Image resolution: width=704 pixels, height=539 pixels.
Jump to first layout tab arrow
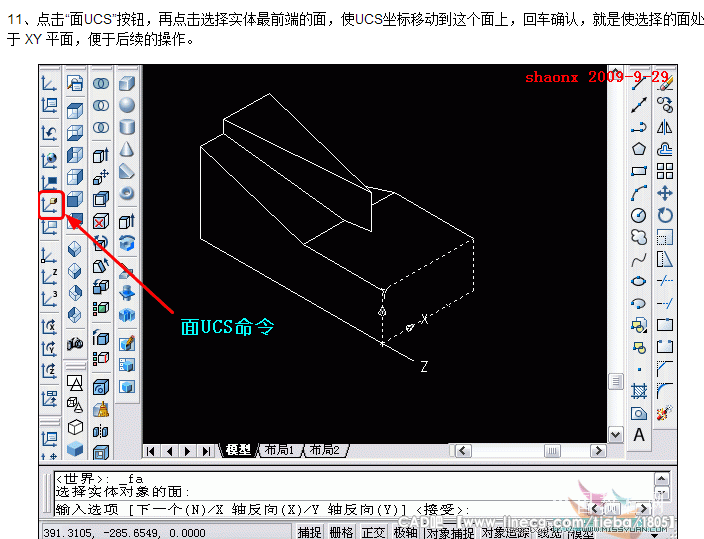click(x=151, y=451)
